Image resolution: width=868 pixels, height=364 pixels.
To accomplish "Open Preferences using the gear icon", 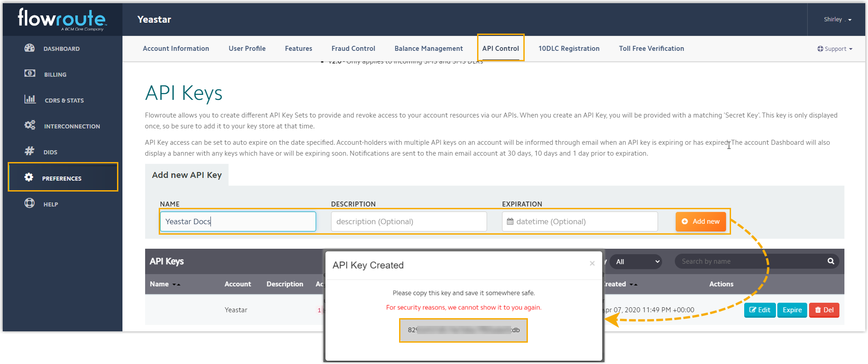I will [29, 177].
